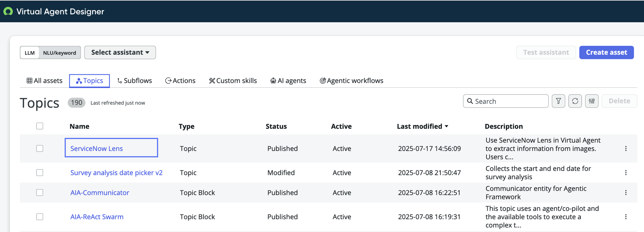Click the Modified status cell

point(281,173)
